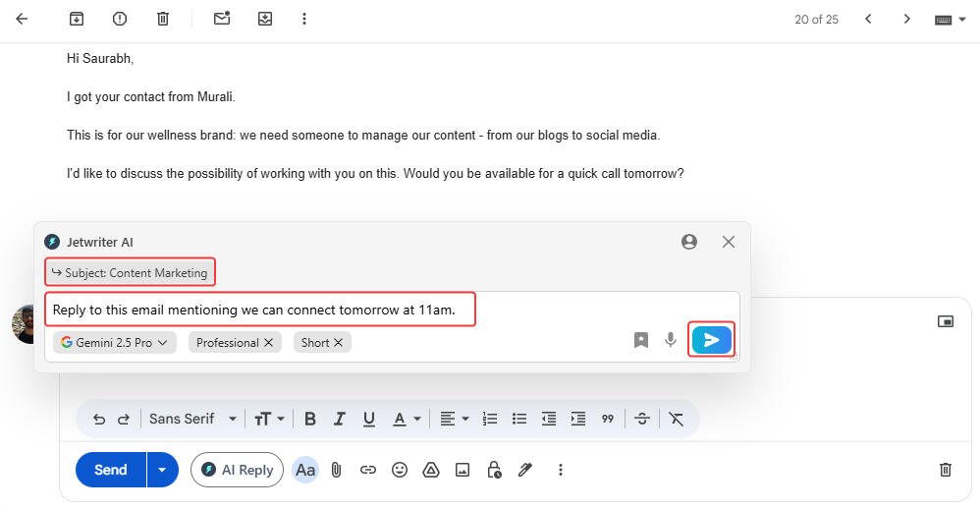Toggle bold text formatting
This screenshot has height=510, width=980.
click(x=310, y=419)
